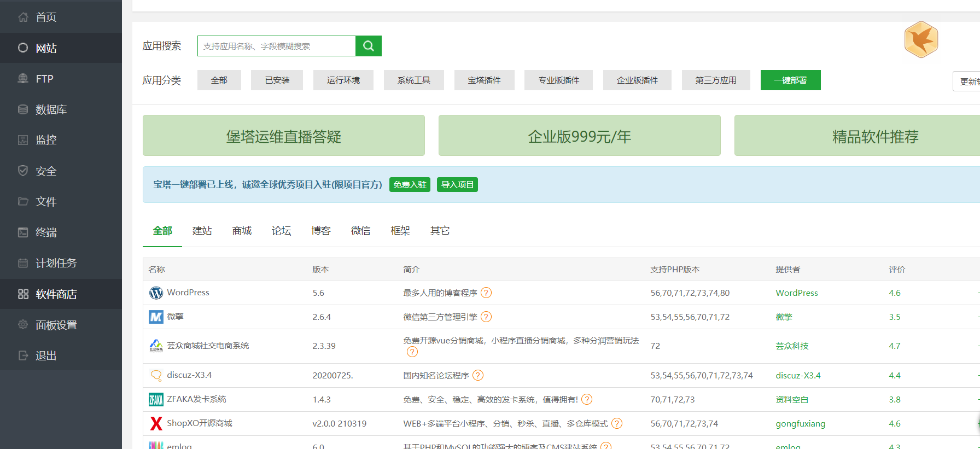Click the ZFAKA app icon
The width and height of the screenshot is (980, 449).
pos(156,400)
